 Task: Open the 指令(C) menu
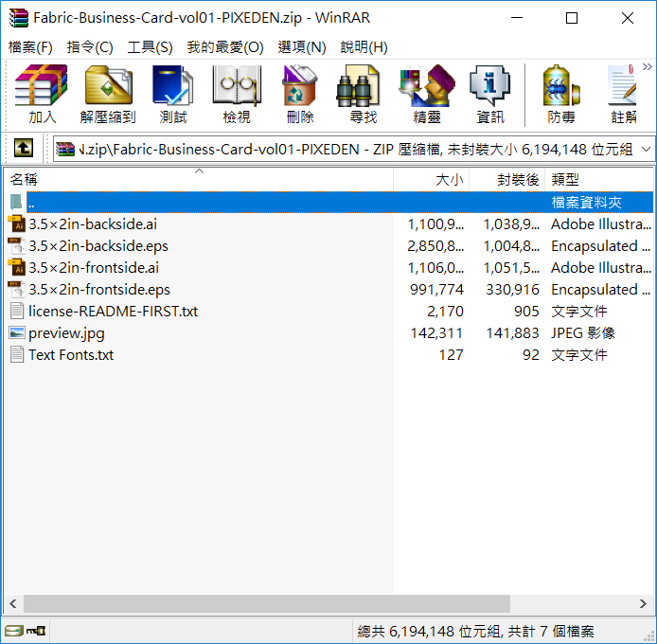click(90, 47)
